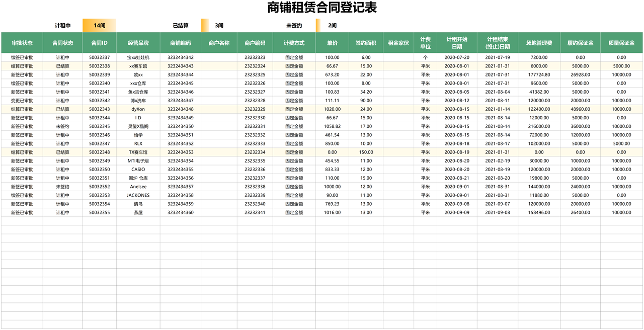Select the 单价 column header
644x330 pixels.
point(333,42)
